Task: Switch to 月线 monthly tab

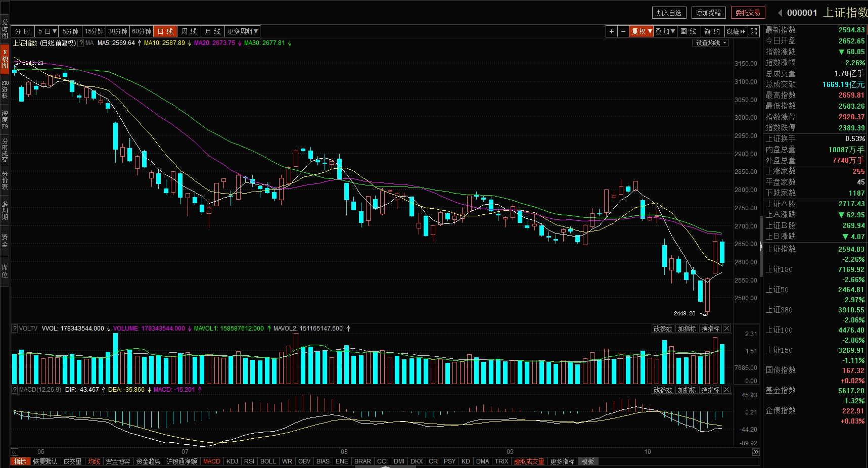Action: tap(213, 31)
